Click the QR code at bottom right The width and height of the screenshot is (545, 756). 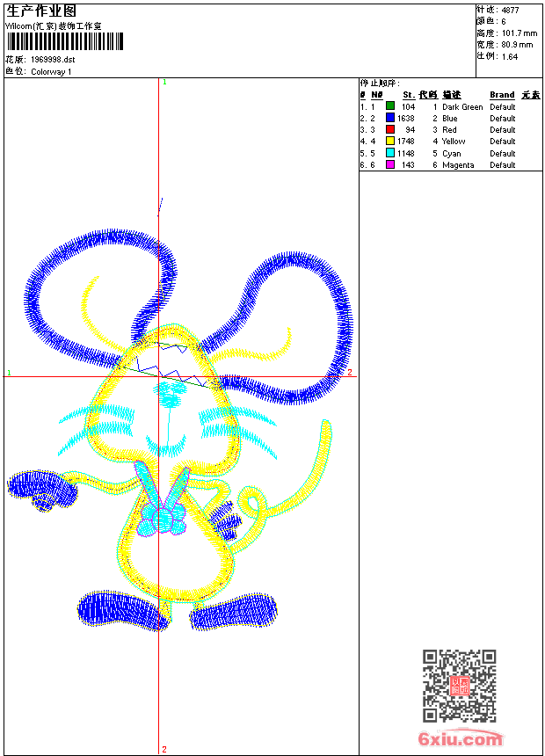click(460, 686)
